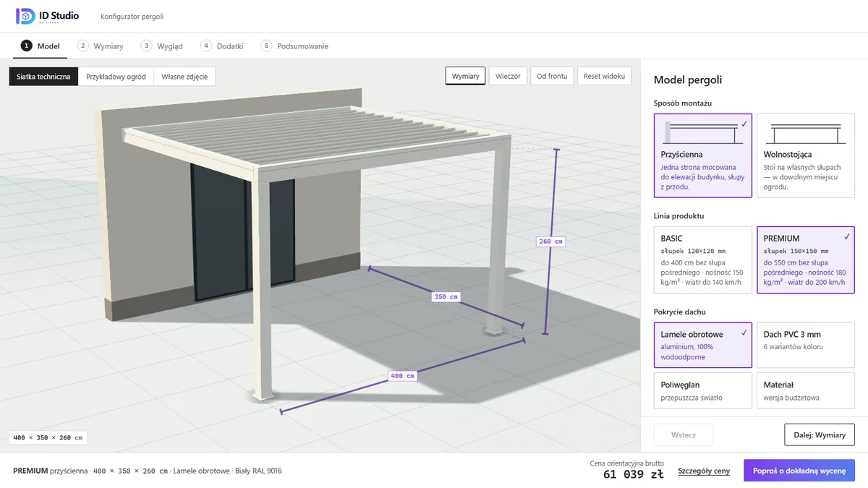Click the Konfigurator pergoli header text
868x488 pixels.
point(132,16)
